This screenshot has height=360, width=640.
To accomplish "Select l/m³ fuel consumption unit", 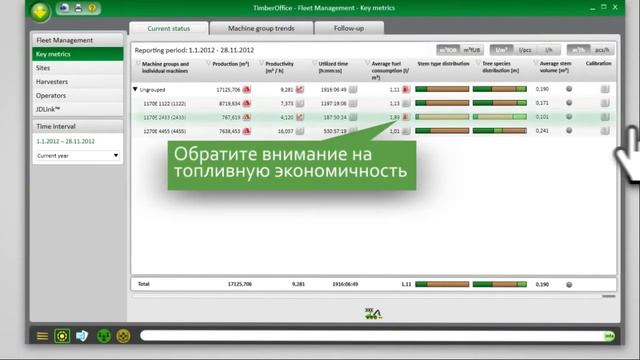I will (x=501, y=50).
